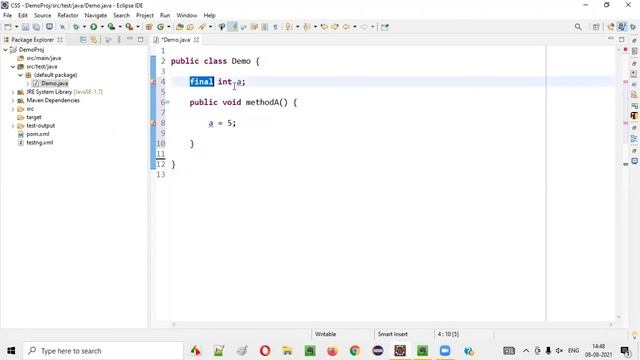Image resolution: width=640 pixels, height=360 pixels.
Task: Open the Debug dropdown arrow
Action: coord(84,27)
